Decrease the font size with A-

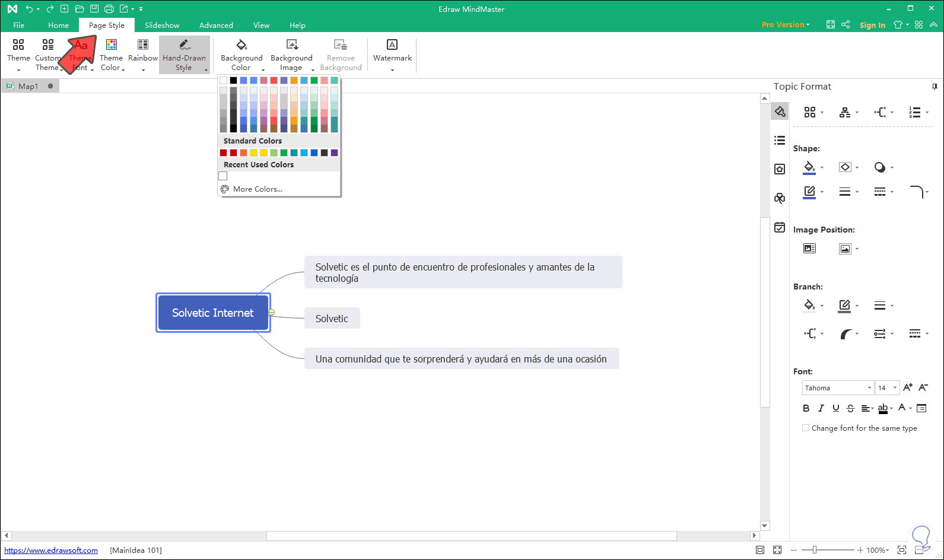(923, 388)
